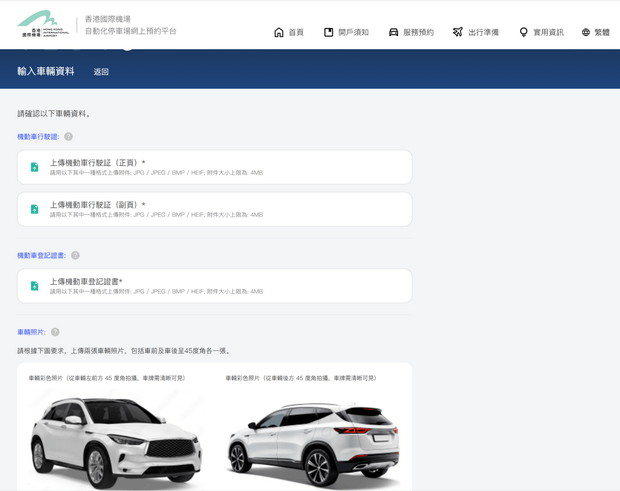Click the location pin icon for 實用資訊
Image resolution: width=620 pixels, height=491 pixels.
[523, 32]
